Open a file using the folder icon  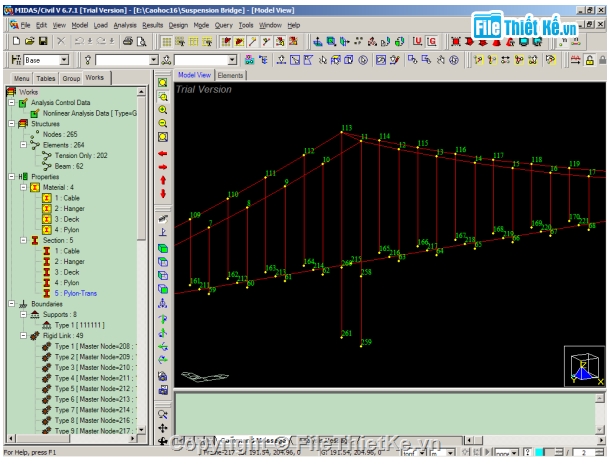[x=30, y=41]
